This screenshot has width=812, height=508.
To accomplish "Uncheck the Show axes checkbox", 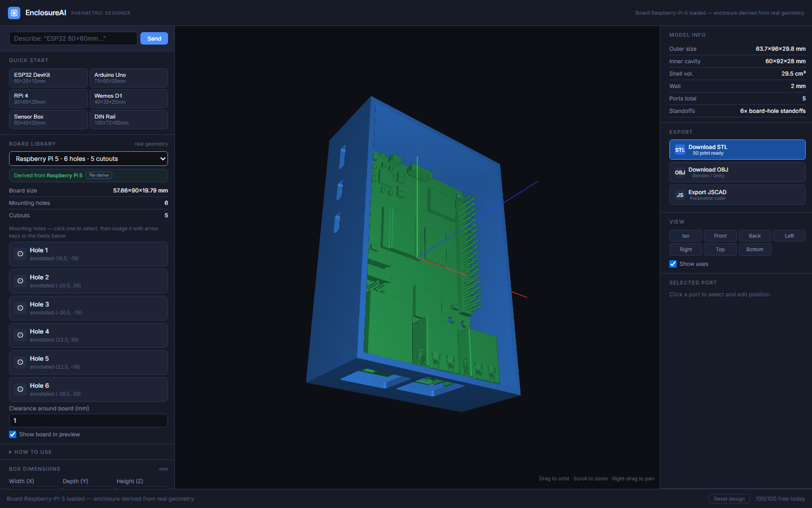I will 673,264.
